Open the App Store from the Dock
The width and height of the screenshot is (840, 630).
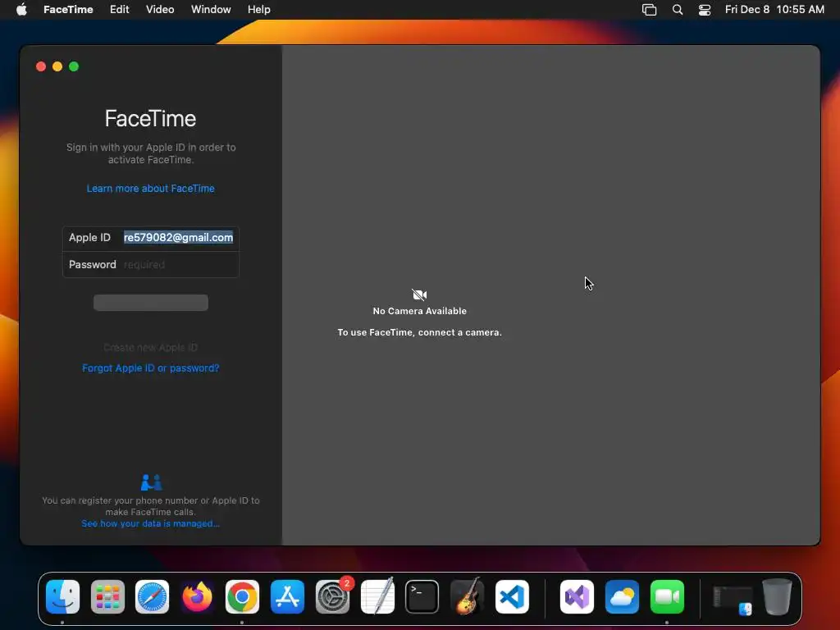click(x=287, y=597)
